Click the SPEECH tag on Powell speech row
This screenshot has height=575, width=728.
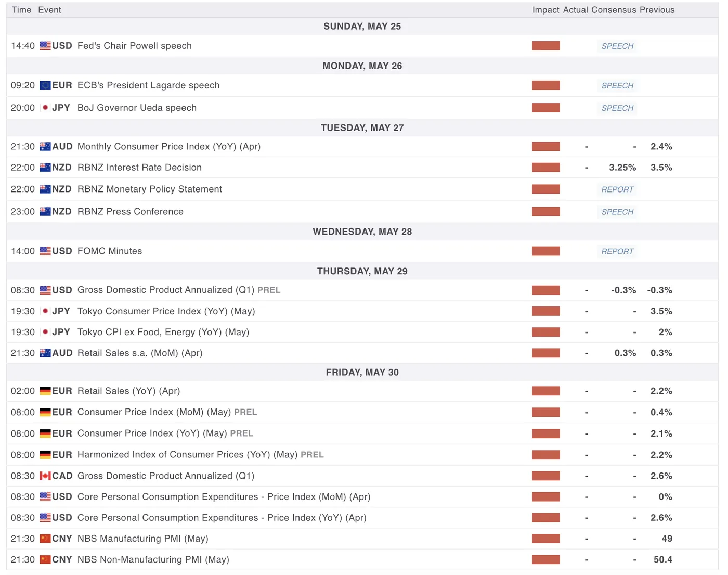tap(617, 46)
